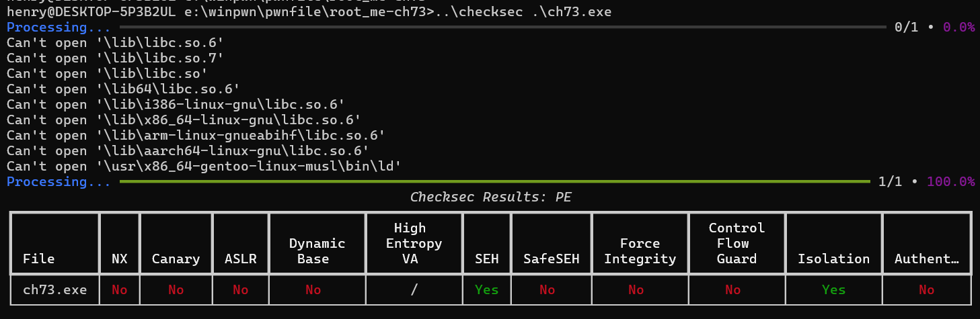Select the green Yes under SEH
This screenshot has width=980, height=319.
coord(487,289)
